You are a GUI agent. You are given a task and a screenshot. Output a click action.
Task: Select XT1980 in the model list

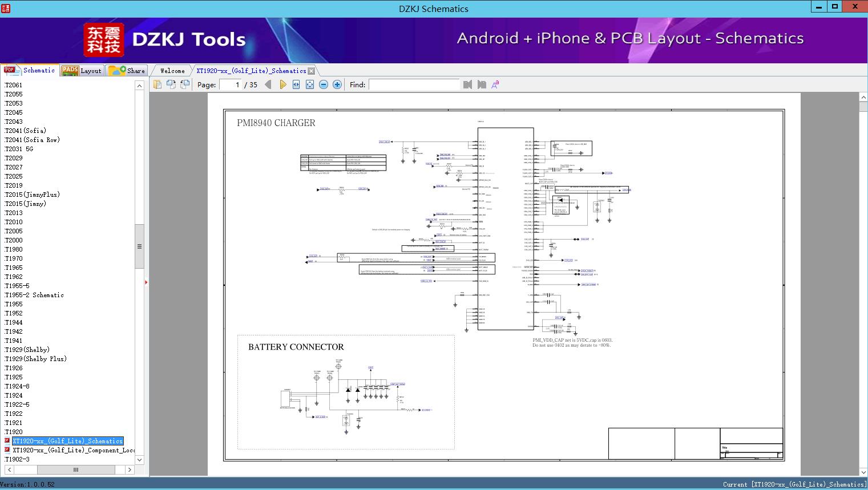click(x=14, y=249)
